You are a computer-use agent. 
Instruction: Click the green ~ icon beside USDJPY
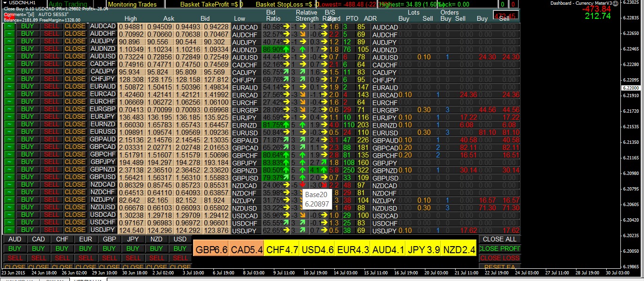click(x=8, y=231)
